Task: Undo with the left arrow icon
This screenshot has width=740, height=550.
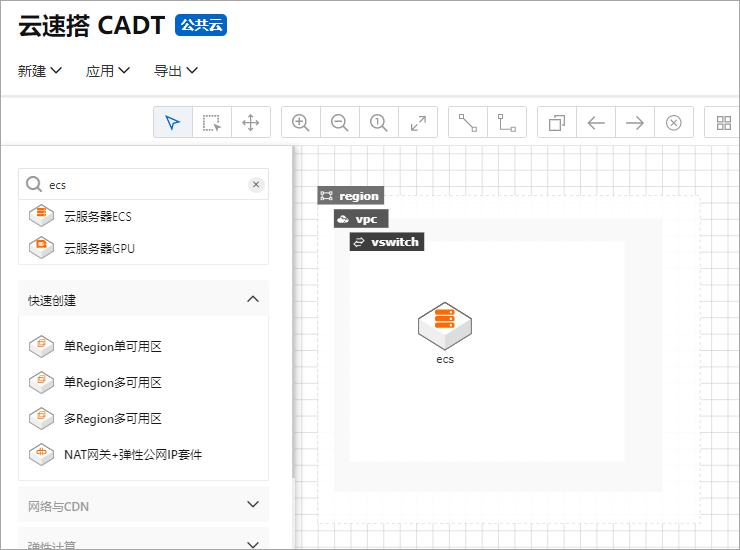Action: click(x=596, y=123)
